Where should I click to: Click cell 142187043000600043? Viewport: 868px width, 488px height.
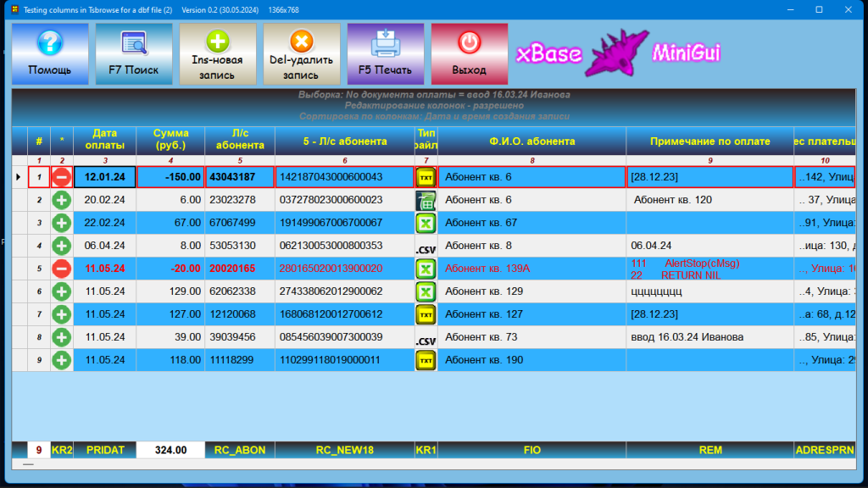tap(344, 177)
